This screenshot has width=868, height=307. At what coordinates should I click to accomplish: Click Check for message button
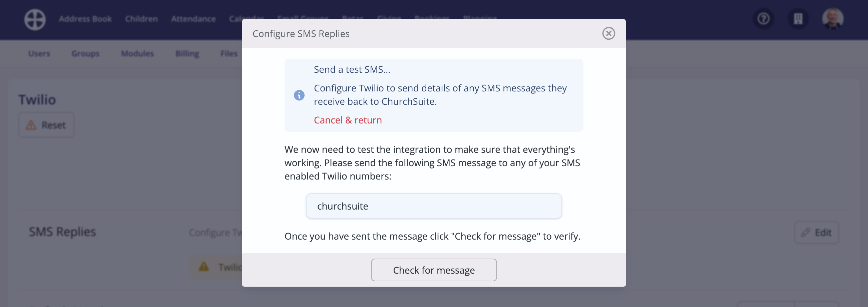click(434, 270)
